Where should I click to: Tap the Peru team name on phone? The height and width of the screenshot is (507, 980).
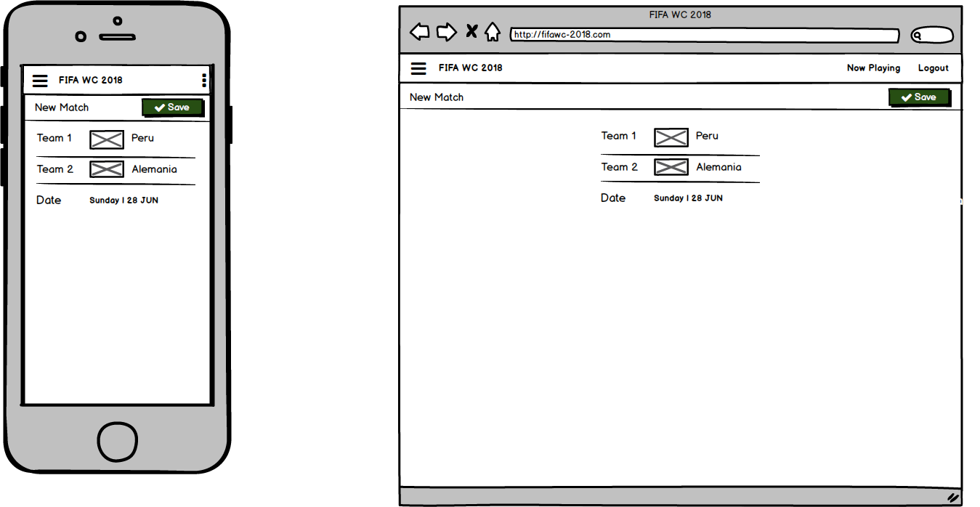(142, 138)
